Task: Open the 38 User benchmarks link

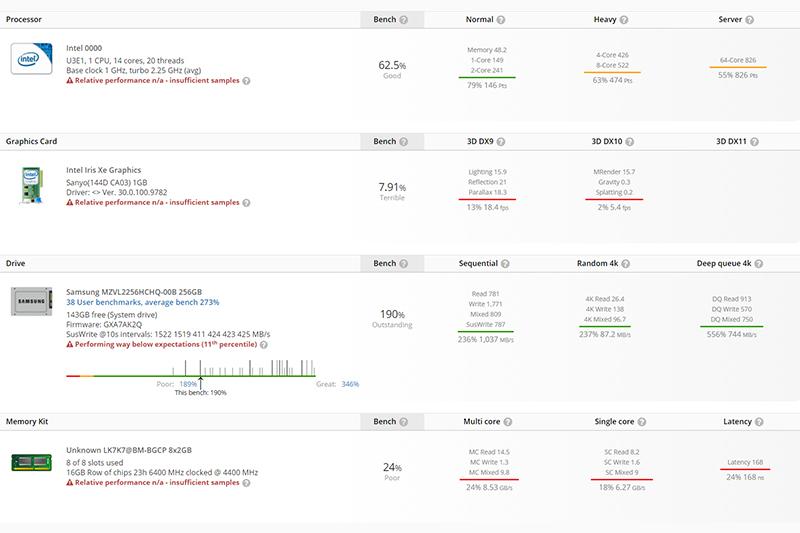Action: [142, 301]
